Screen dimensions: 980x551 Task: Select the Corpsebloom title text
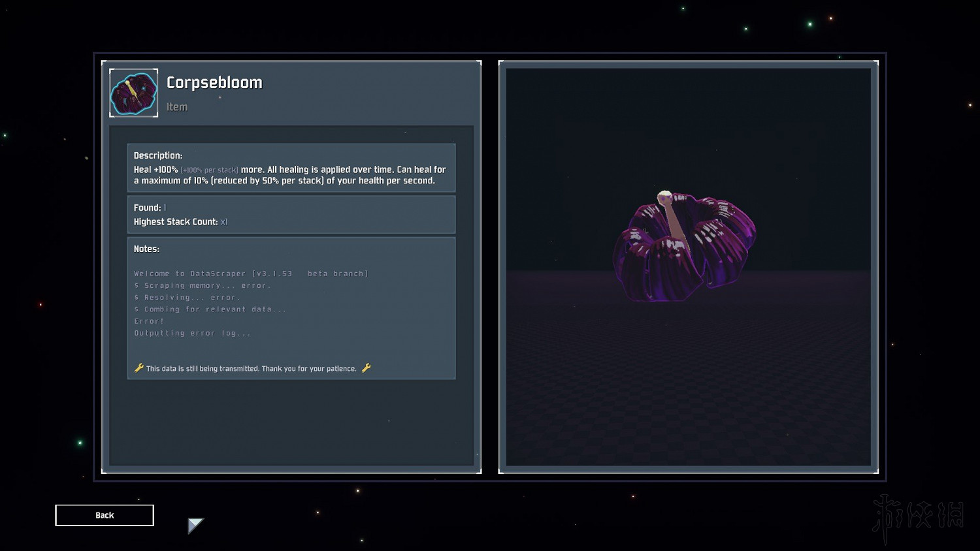214,83
